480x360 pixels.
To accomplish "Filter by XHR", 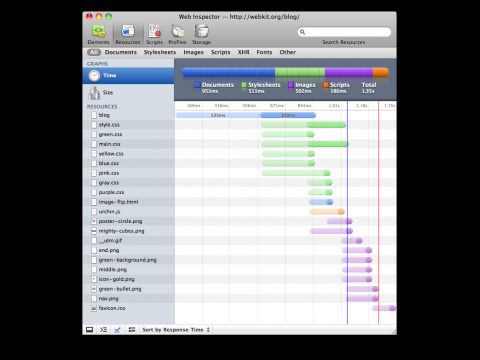I will (x=244, y=52).
